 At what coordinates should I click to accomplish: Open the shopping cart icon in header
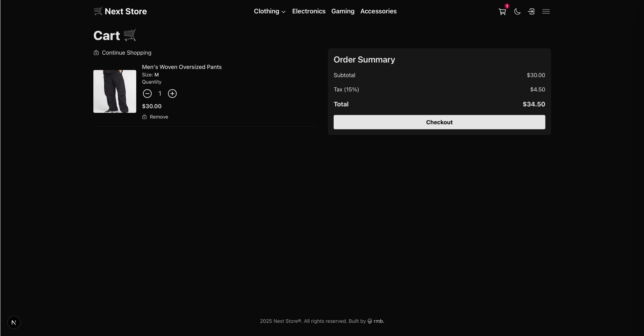(502, 11)
